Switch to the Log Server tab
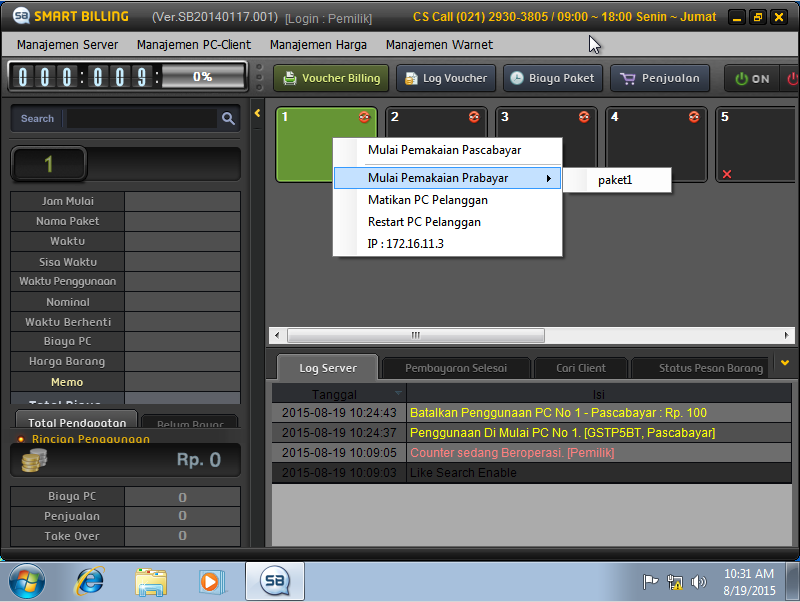 click(328, 368)
